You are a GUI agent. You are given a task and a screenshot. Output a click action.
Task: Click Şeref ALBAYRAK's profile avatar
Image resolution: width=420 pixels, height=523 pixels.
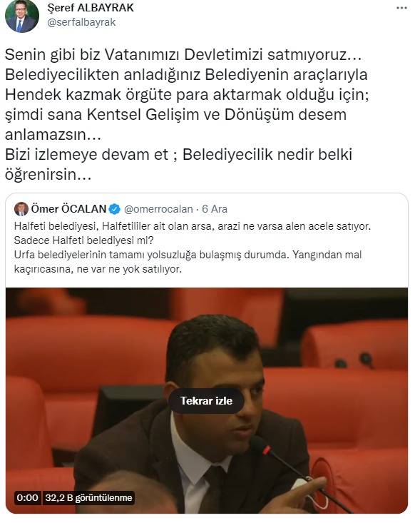[22, 16]
